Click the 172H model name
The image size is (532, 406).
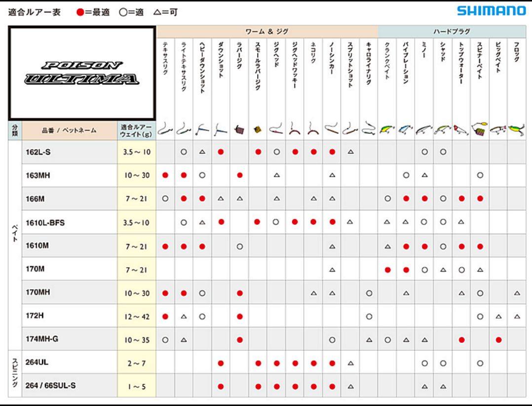tap(35, 315)
